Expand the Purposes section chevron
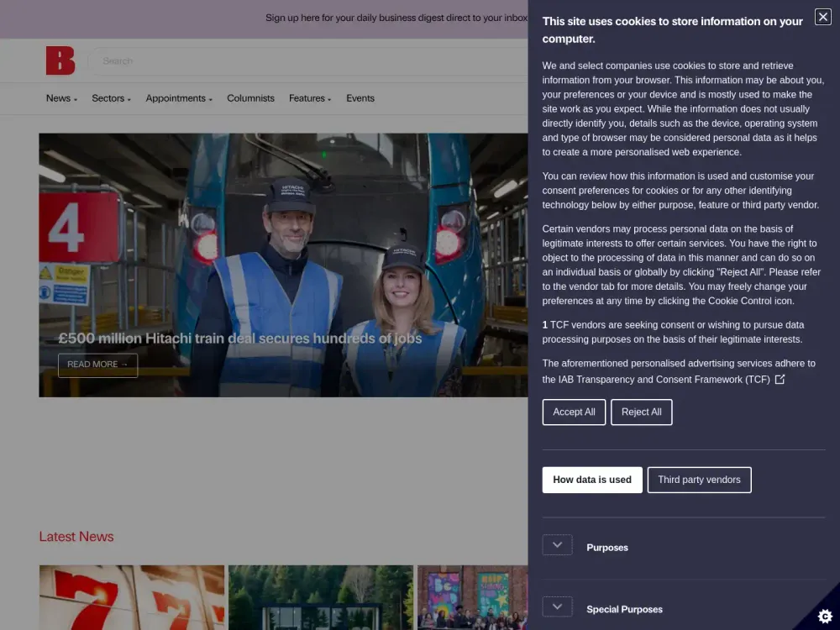The image size is (840, 630). [557, 546]
